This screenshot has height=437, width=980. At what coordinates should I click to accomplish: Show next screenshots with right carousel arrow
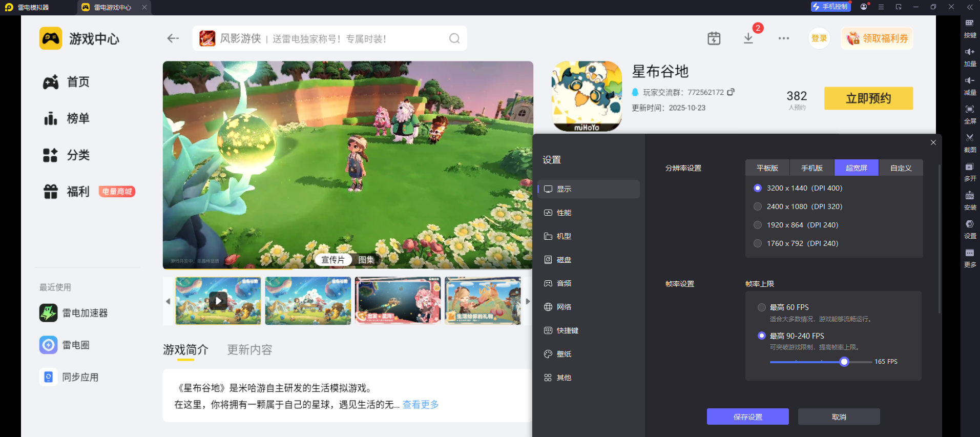(x=528, y=301)
